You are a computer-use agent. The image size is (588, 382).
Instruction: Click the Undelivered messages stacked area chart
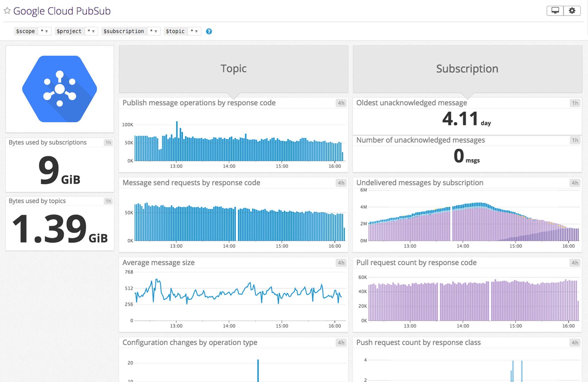473,222
